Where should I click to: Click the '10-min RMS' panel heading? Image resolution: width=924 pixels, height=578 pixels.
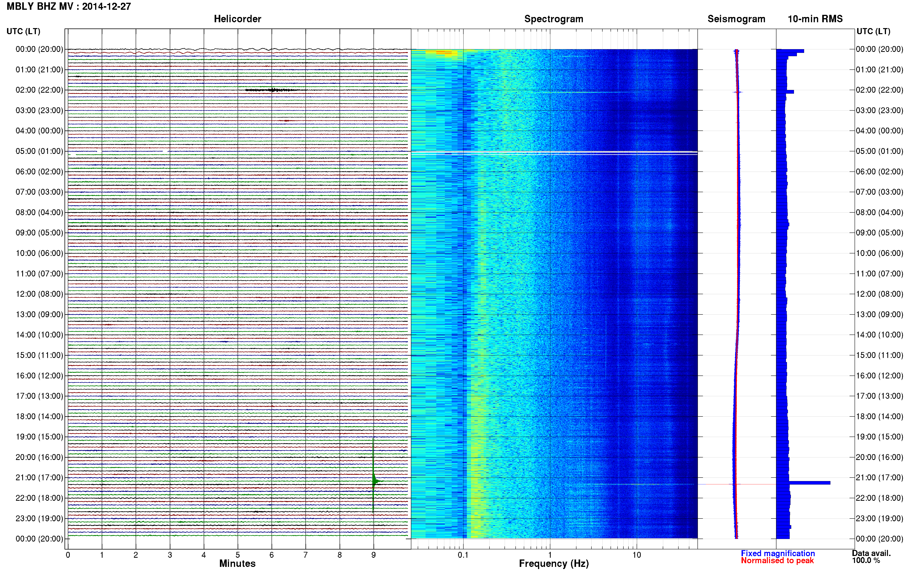click(815, 19)
